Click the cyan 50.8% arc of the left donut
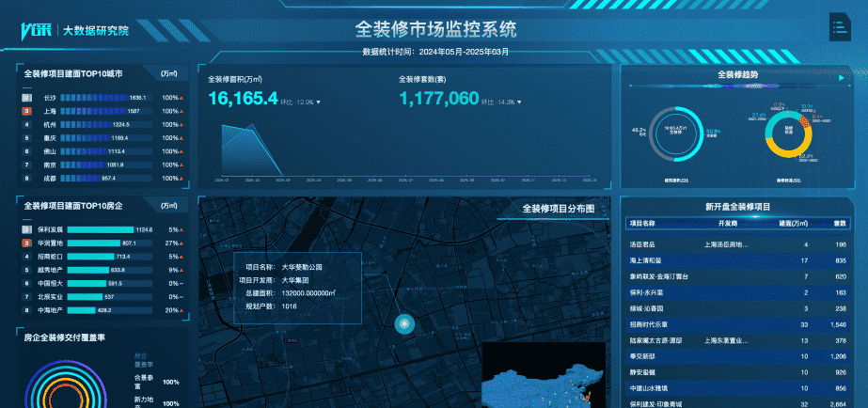 [x=700, y=133]
